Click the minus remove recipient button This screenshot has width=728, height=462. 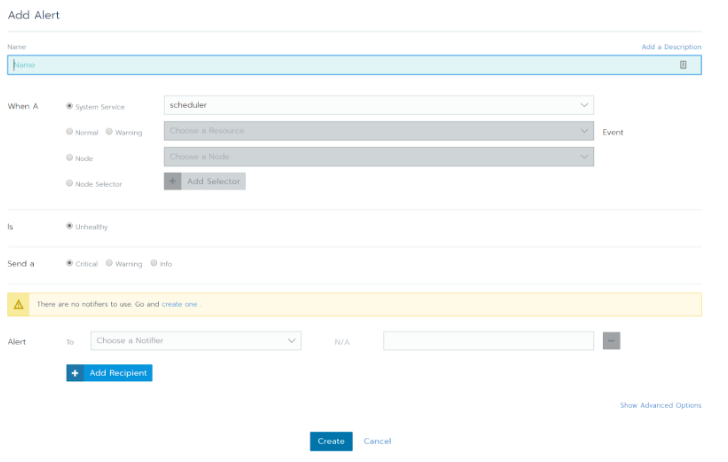point(612,341)
